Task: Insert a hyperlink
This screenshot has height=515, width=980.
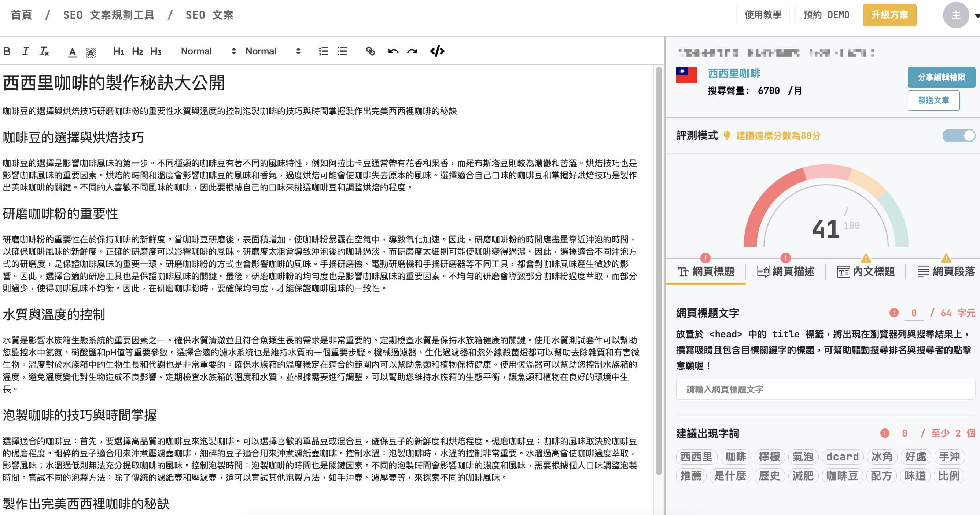Action: [370, 51]
